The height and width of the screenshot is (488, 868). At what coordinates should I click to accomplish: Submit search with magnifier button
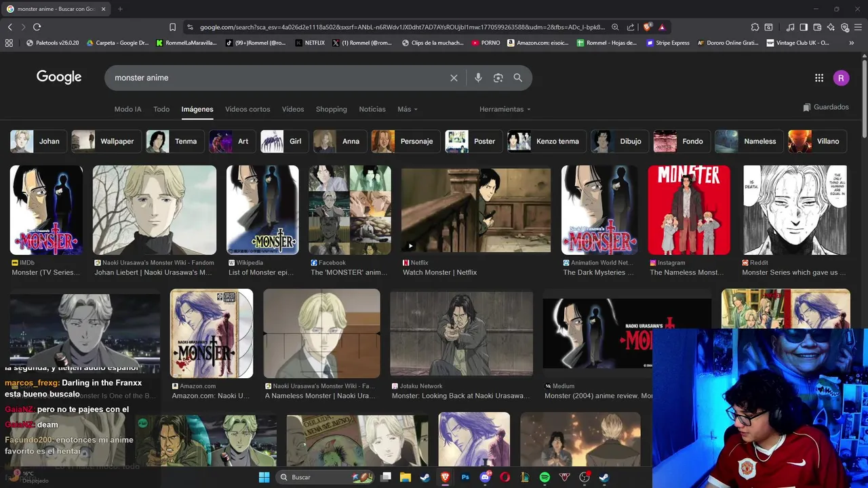(518, 78)
